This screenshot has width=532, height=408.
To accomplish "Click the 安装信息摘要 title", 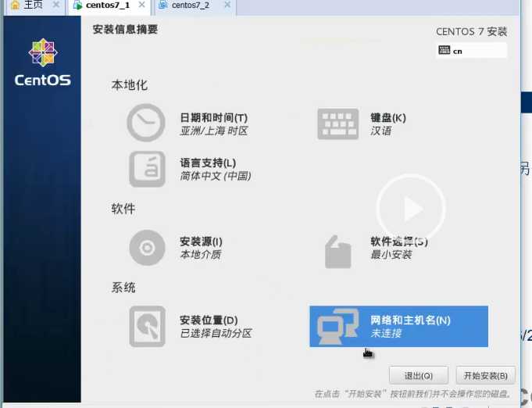I will (125, 30).
